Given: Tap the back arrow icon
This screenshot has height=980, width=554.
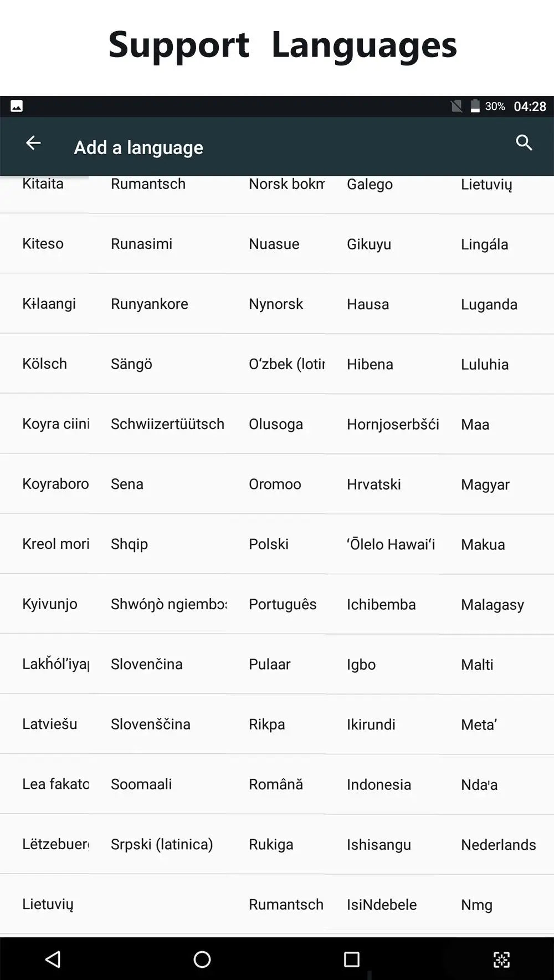Looking at the screenshot, I should (33, 144).
